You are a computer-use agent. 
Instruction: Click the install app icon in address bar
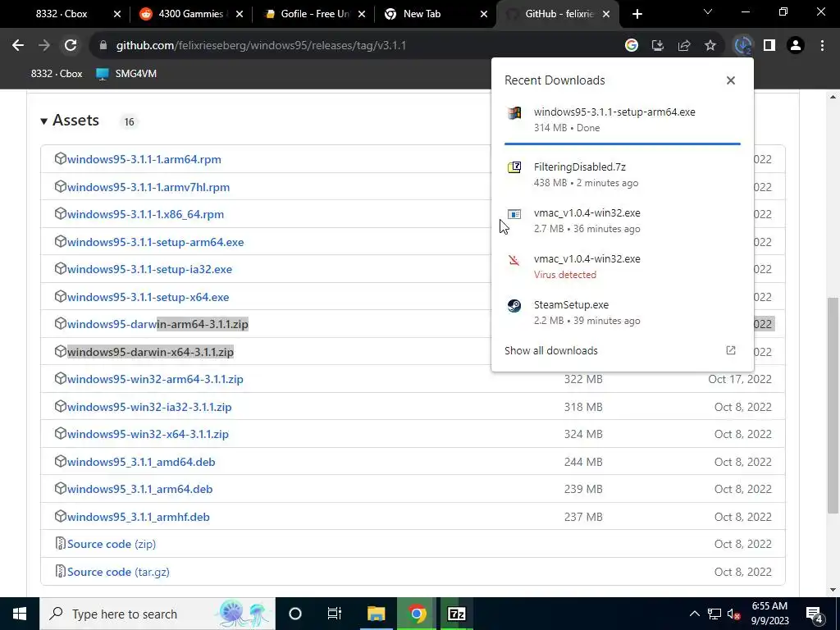coord(658,46)
